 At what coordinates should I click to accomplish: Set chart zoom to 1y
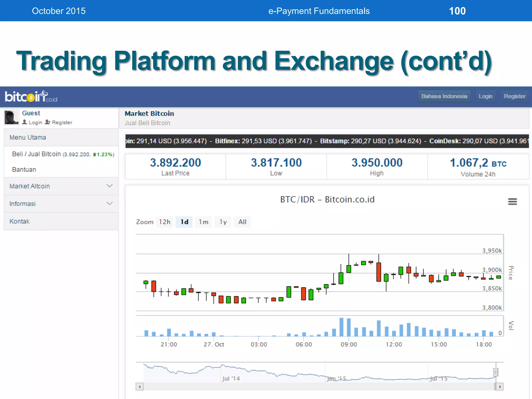click(x=223, y=222)
